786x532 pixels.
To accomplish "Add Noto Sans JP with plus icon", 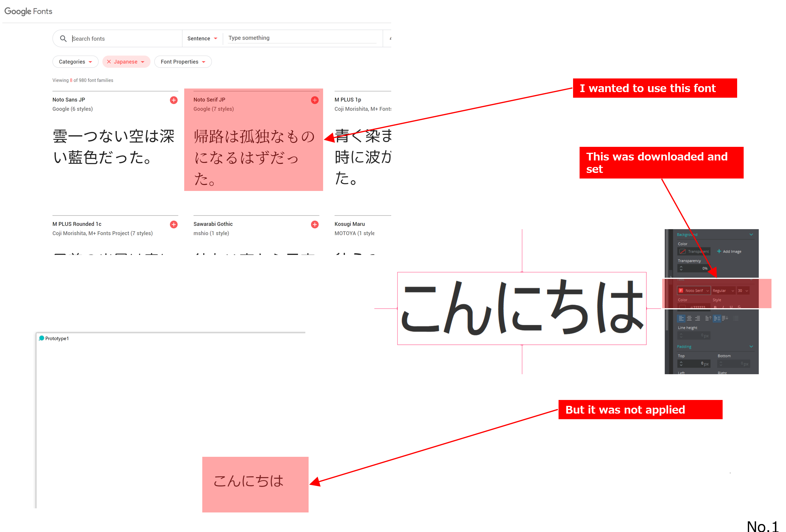I will point(174,100).
